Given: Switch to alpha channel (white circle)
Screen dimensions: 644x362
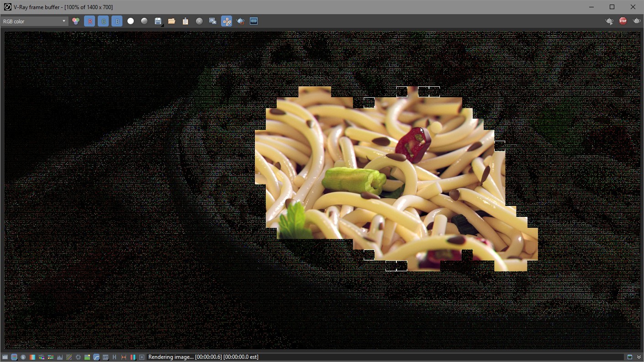Looking at the screenshot, I should (131, 21).
